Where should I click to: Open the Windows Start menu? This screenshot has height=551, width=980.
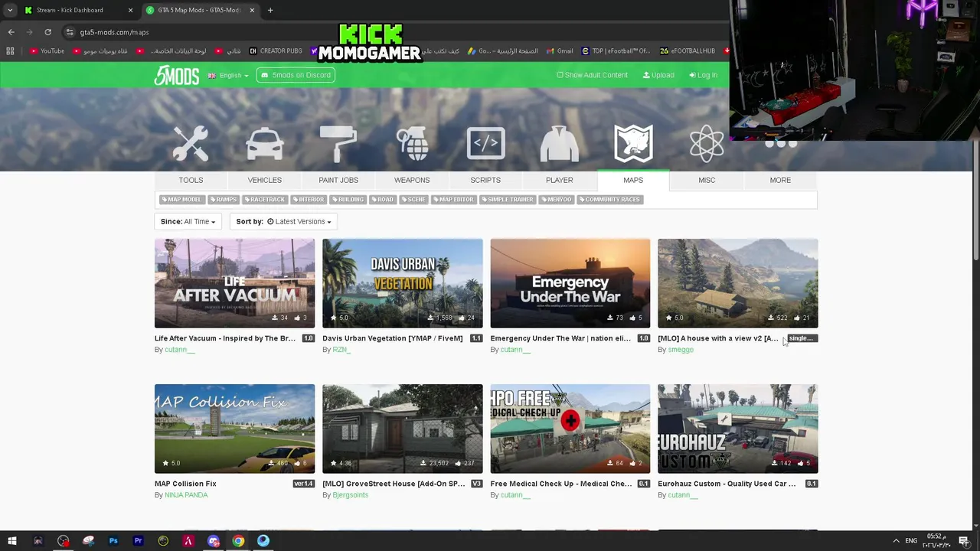(x=13, y=541)
